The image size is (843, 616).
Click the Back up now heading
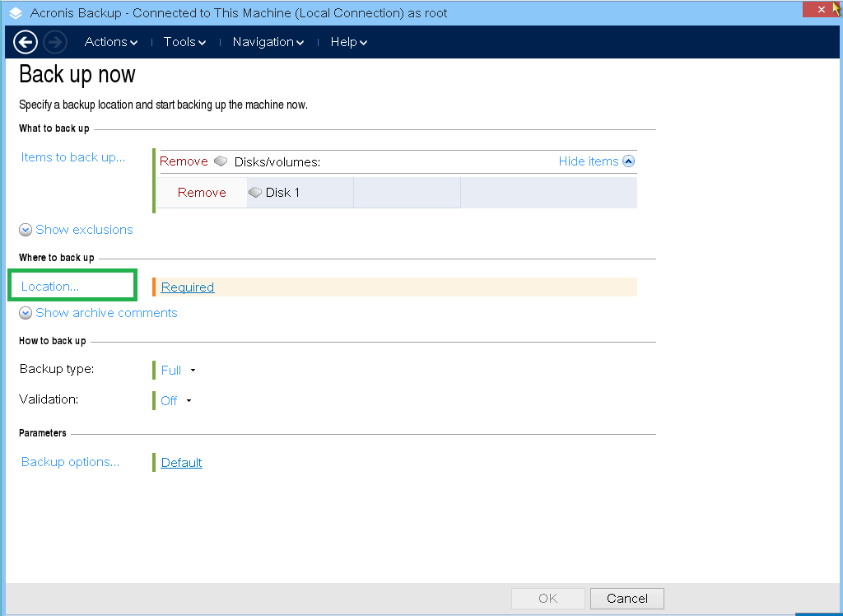coord(77,74)
